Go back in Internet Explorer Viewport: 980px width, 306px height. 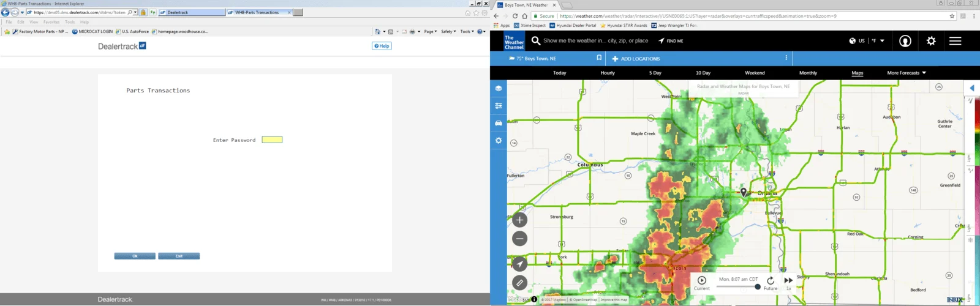5,12
